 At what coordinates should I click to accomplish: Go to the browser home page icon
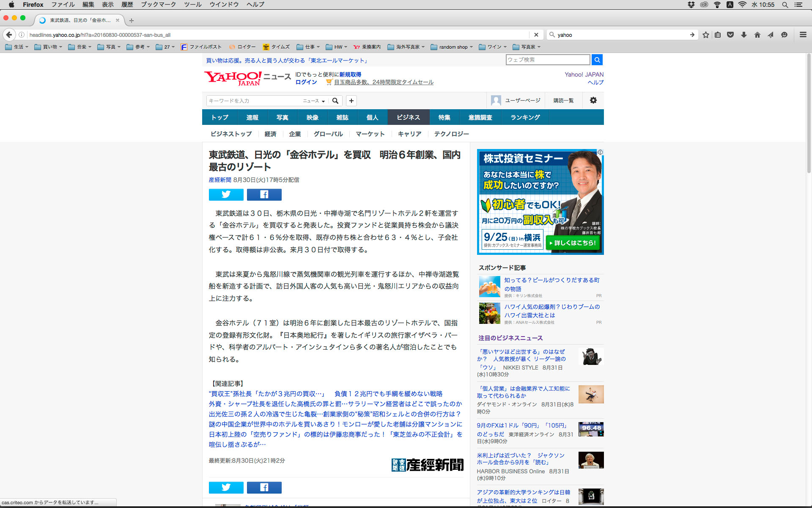pyautogui.click(x=757, y=35)
